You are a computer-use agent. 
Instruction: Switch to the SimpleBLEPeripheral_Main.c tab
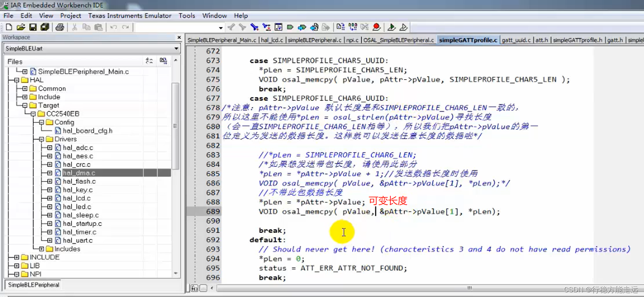click(222, 40)
